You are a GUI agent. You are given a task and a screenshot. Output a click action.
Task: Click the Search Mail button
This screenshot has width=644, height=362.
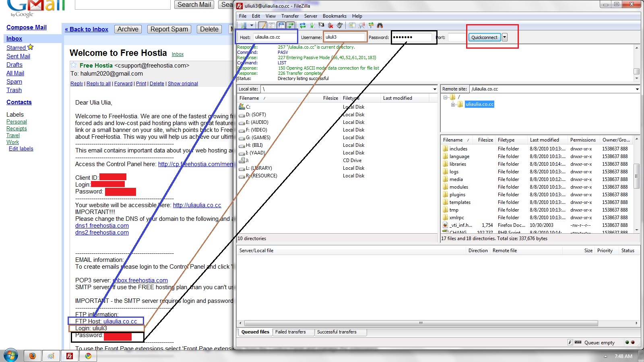[x=194, y=4]
